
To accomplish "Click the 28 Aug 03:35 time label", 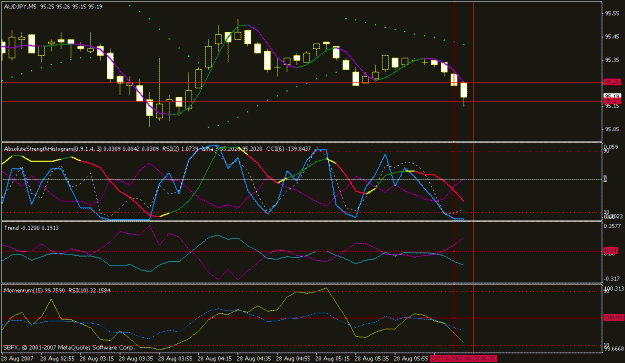I will click(136, 359).
